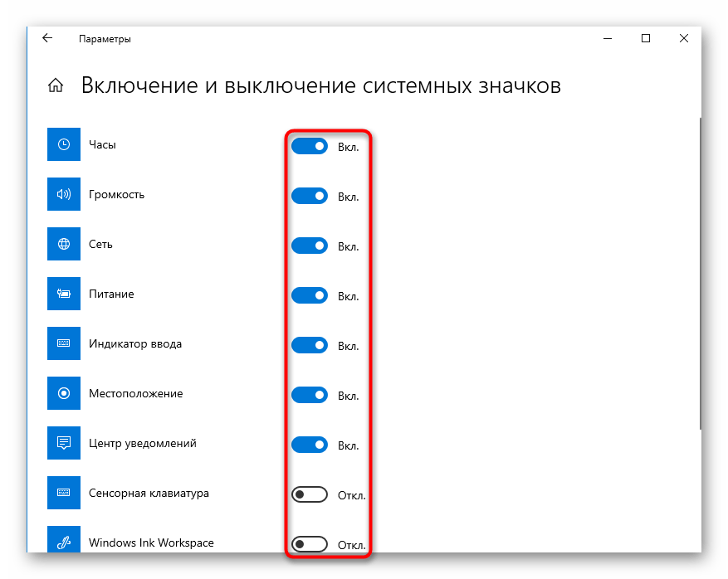Turn off the Часы toggle
This screenshot has width=728, height=579.
pos(310,146)
